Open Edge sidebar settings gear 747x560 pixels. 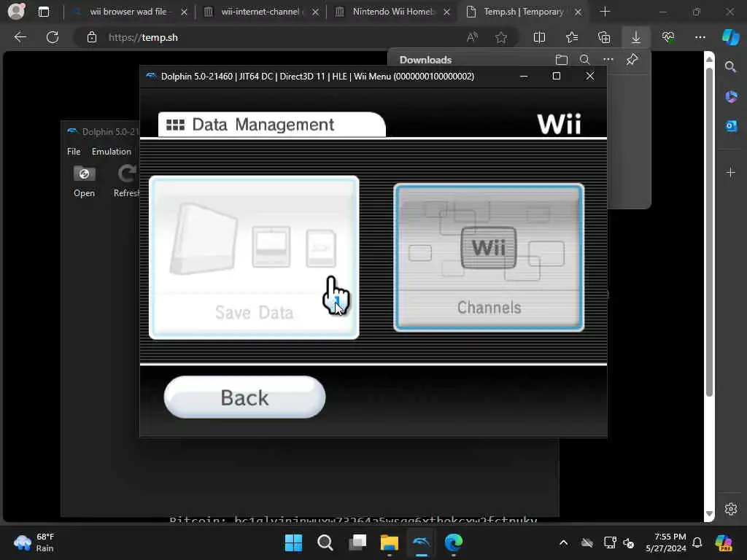coord(731,508)
